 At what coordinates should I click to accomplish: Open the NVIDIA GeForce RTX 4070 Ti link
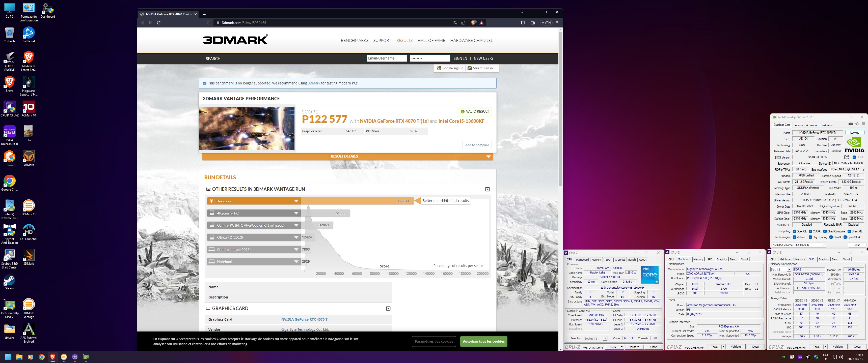point(305,320)
